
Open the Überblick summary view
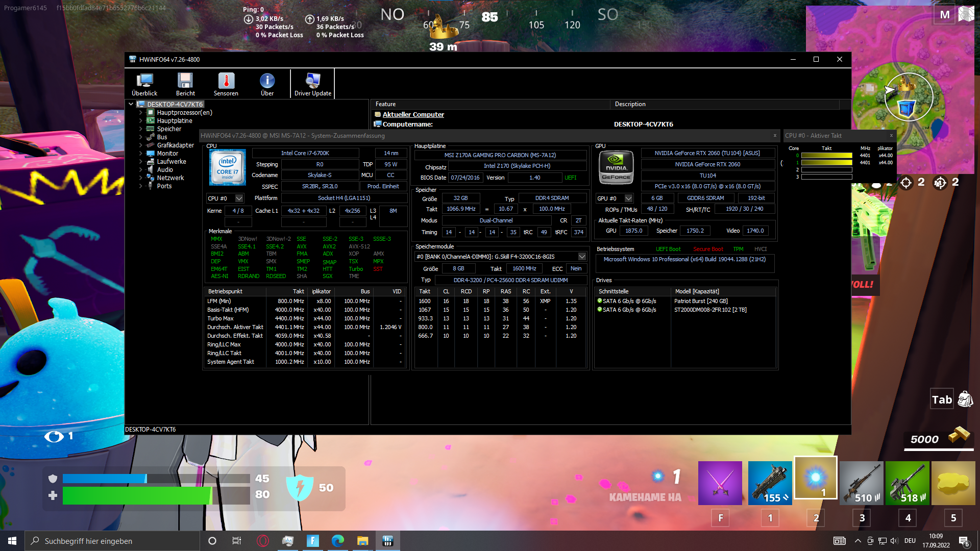tap(144, 84)
